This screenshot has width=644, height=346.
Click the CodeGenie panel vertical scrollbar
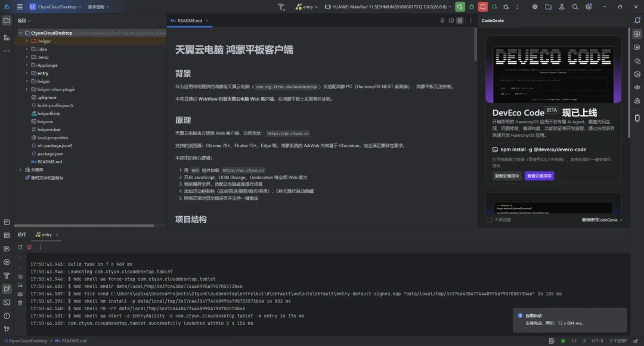[x=629, y=83]
